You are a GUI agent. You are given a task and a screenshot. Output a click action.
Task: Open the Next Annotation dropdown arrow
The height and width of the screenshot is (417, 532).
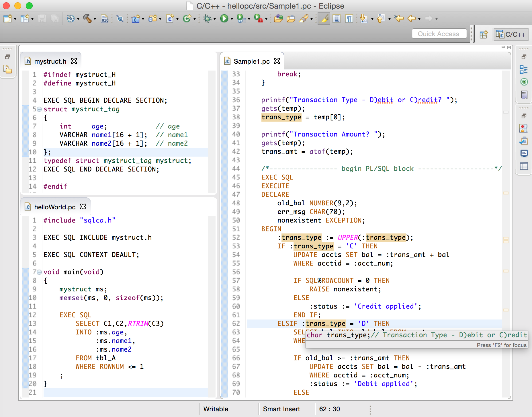click(x=372, y=19)
